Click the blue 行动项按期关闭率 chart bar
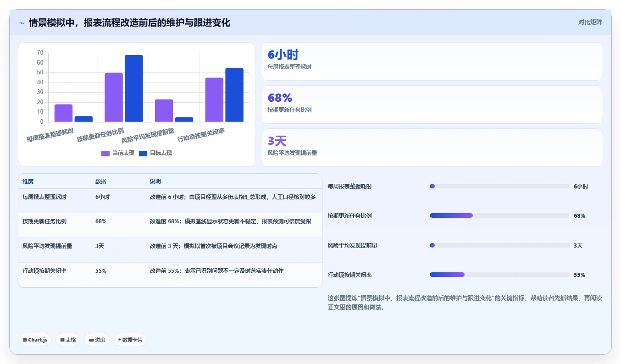This screenshot has width=621, height=364. click(x=234, y=95)
